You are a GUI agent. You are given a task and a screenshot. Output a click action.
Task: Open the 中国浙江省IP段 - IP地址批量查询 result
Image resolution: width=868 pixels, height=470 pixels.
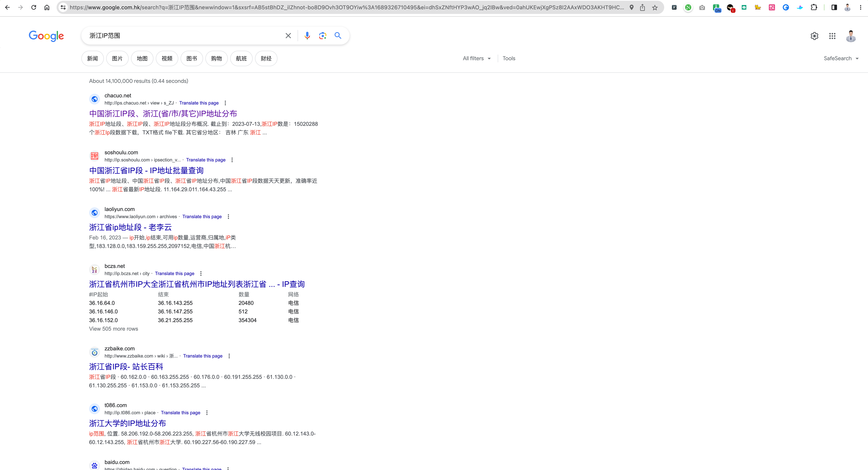146,171
